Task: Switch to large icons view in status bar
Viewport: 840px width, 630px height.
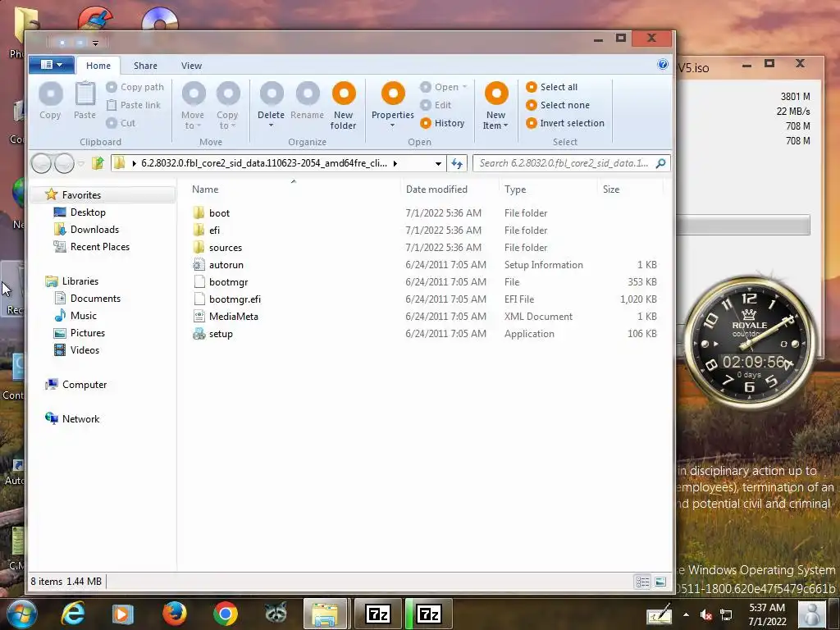Action: 660,582
